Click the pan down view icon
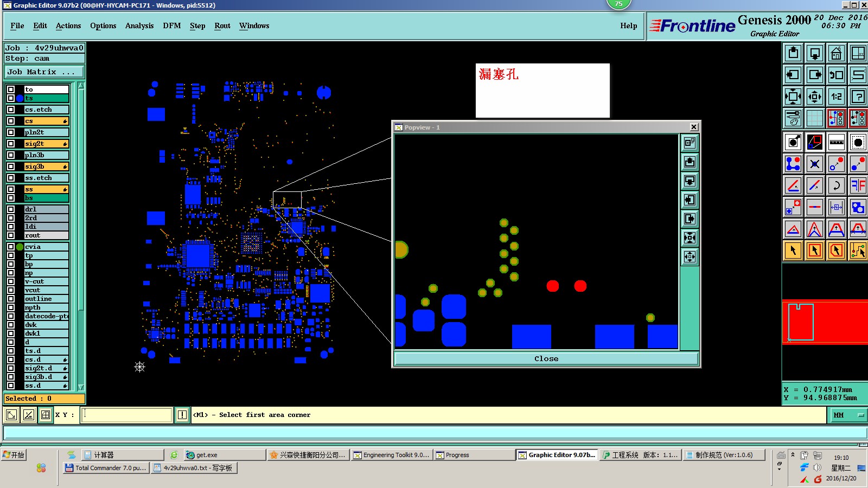 815,53
